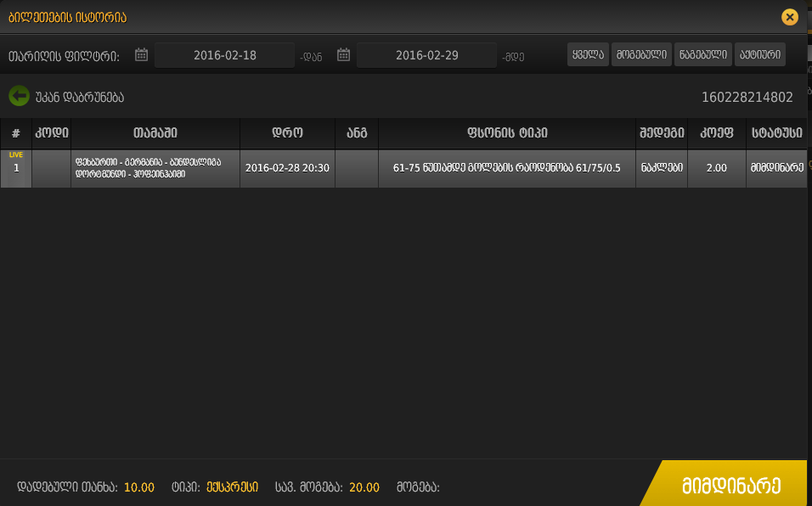The width and height of the screenshot is (812, 506).
Task: Click the 10.00 stake amount value
Action: pos(138,487)
